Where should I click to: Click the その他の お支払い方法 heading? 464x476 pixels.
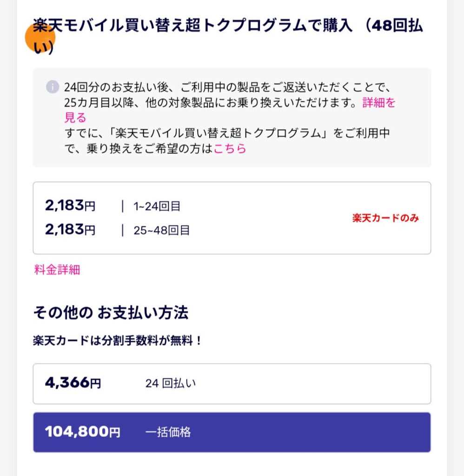(x=111, y=312)
